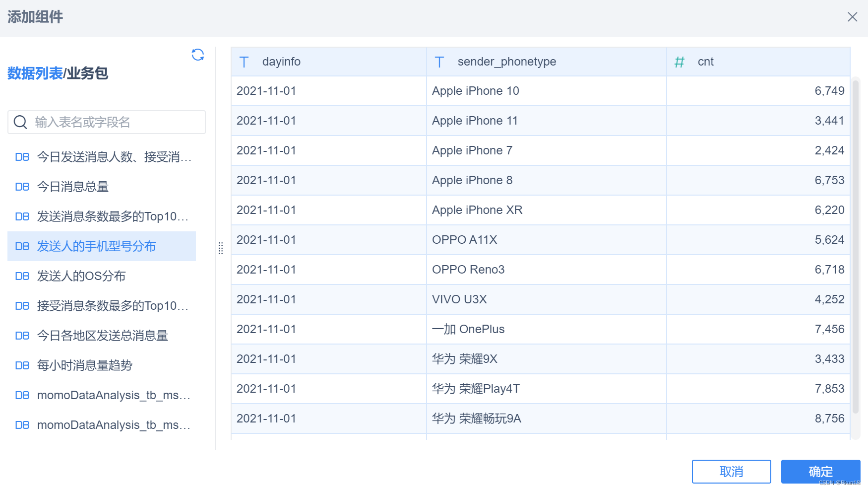Click the OPPO A11X cell
The image size is (868, 490).
click(x=547, y=240)
